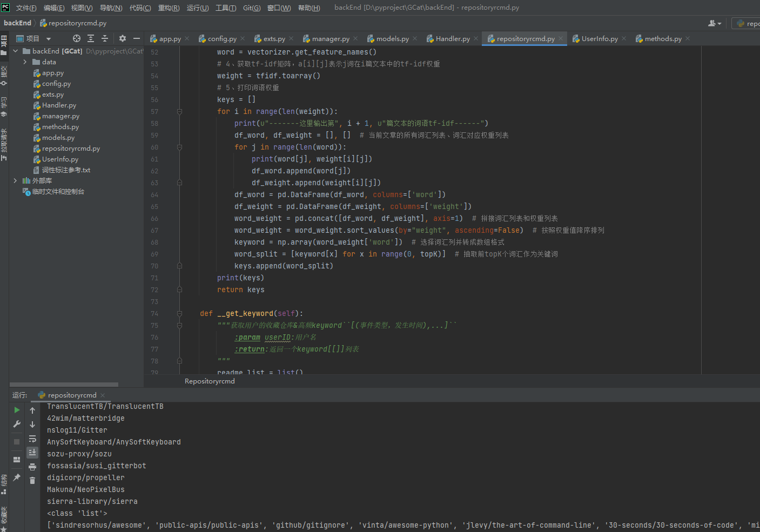Click the console line 'Makuna/NeoPixelBus'
760x532 pixels.
pyautogui.click(x=86, y=489)
